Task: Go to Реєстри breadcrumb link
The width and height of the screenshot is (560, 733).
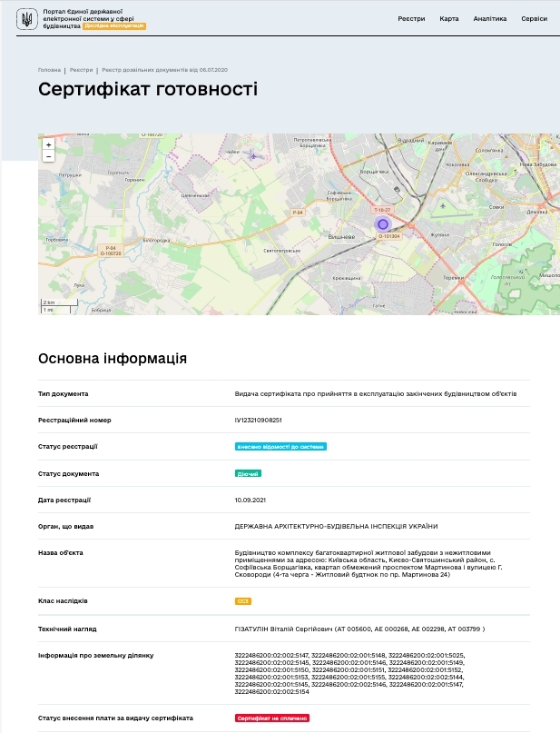Action: pyautogui.click(x=82, y=70)
